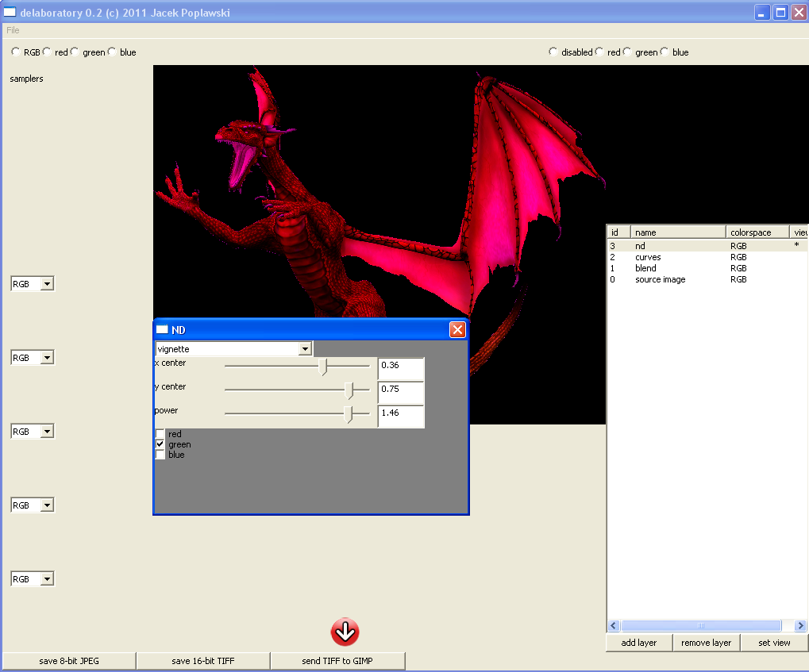
Task: Select the right green radio button
Action: 627,52
